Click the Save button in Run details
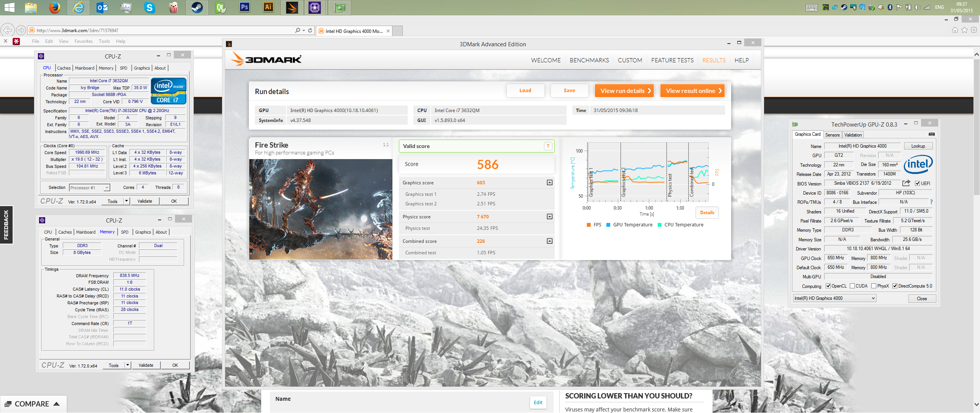The image size is (980, 413). [x=569, y=91]
